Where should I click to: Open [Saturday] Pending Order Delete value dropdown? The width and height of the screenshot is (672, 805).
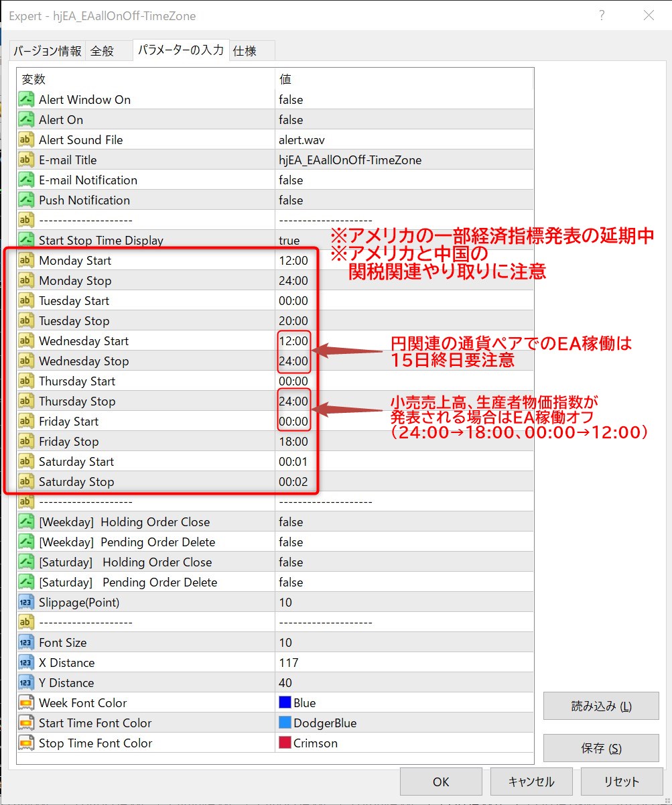coord(291,582)
